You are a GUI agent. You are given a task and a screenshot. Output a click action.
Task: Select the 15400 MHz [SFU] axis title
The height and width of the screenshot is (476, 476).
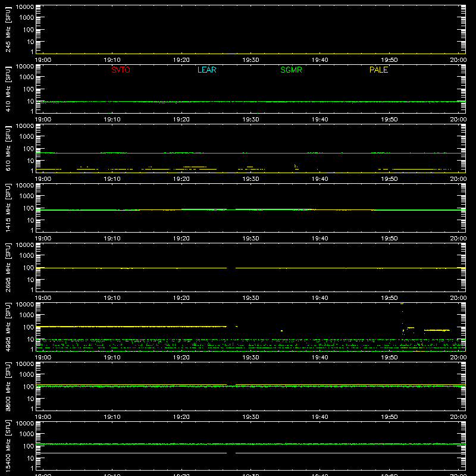pyautogui.click(x=8, y=446)
